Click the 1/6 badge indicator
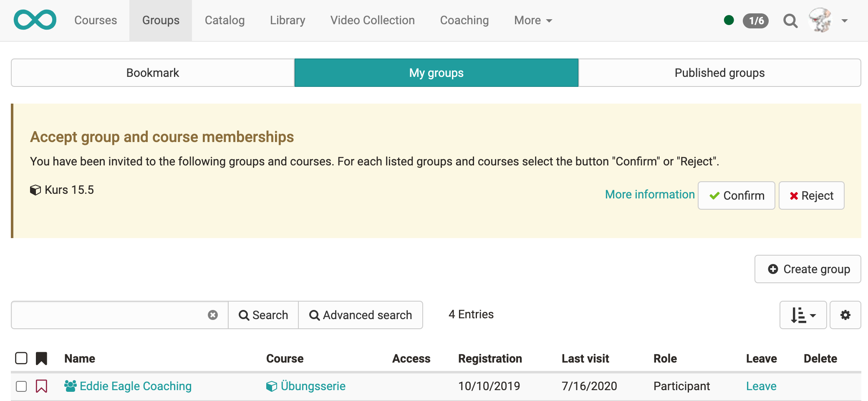Viewport: 868px width, 401px height. 756,20
